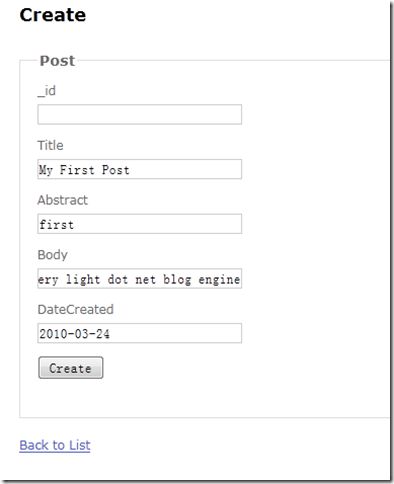Click the Abstract field label
The height and width of the screenshot is (484, 394).
(63, 200)
